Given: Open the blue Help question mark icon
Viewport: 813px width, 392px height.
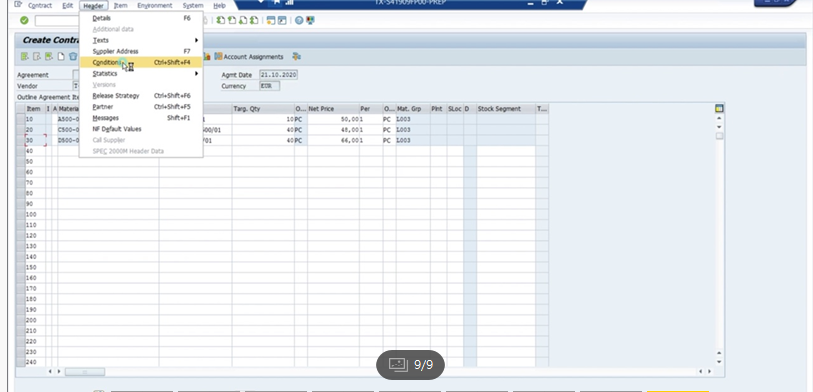Looking at the screenshot, I should [299, 21].
